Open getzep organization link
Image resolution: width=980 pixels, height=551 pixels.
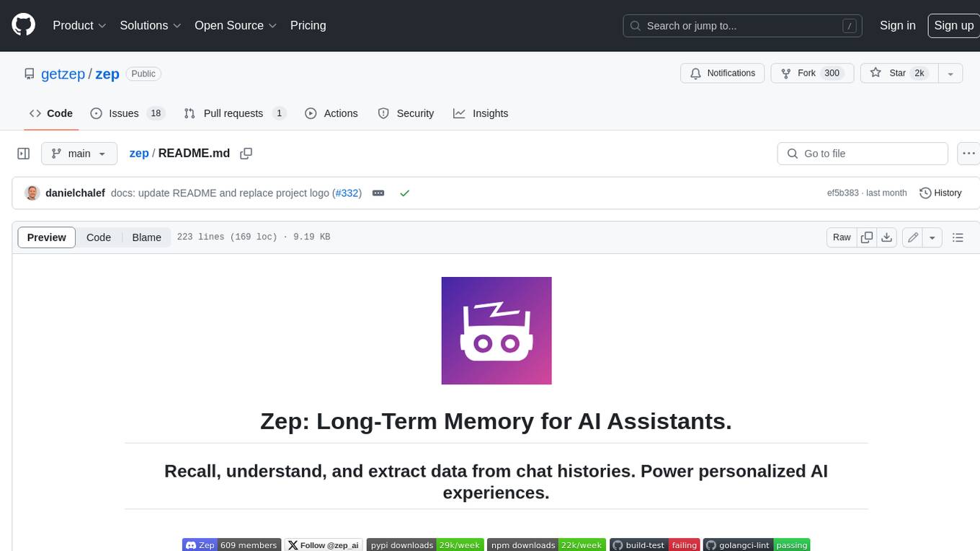pos(63,74)
